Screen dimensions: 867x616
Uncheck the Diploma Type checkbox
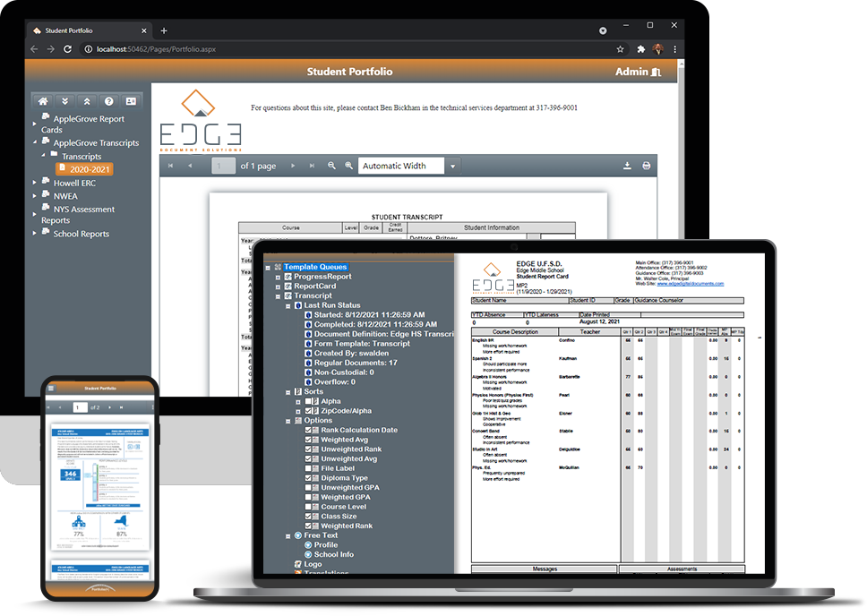(308, 478)
